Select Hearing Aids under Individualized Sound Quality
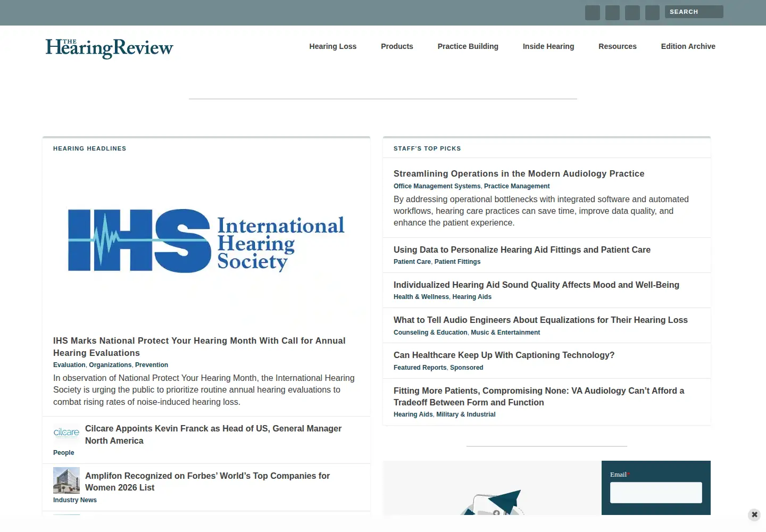Screen dimensions: 766x532 (x=472, y=297)
